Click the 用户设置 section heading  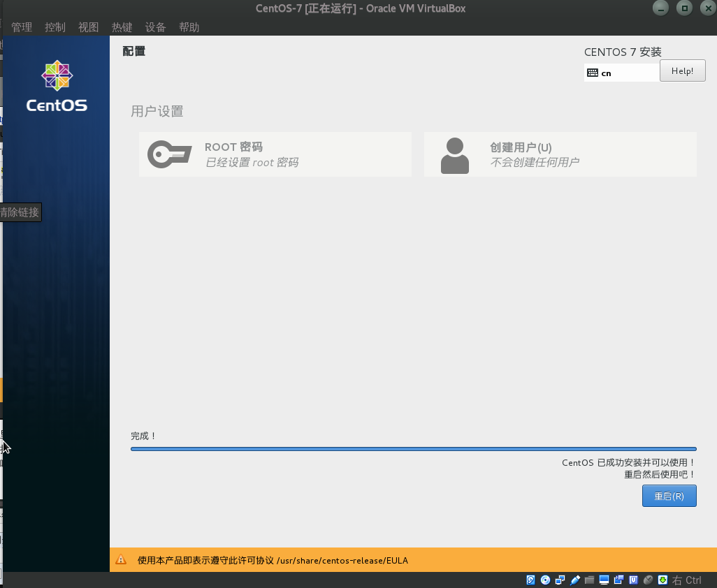click(x=157, y=111)
